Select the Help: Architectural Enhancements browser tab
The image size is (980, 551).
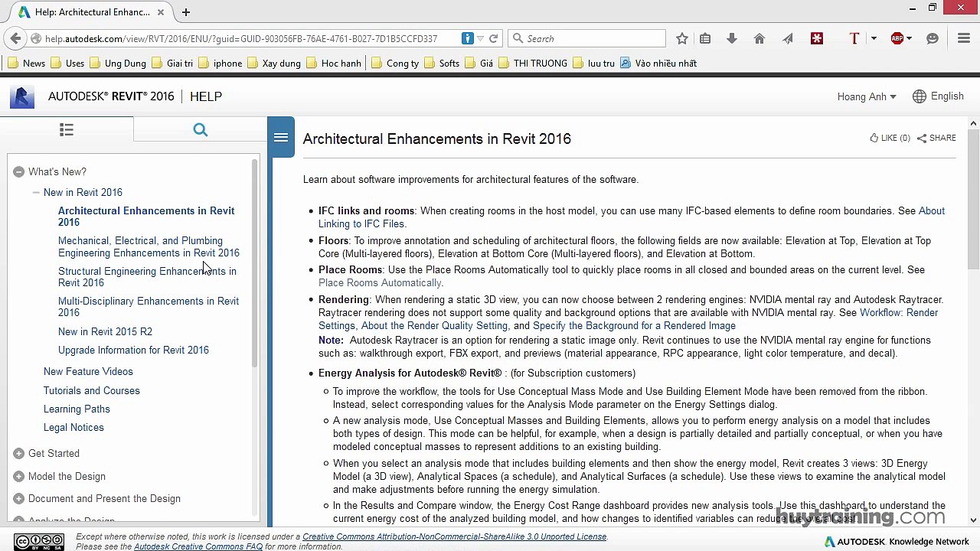tap(92, 11)
